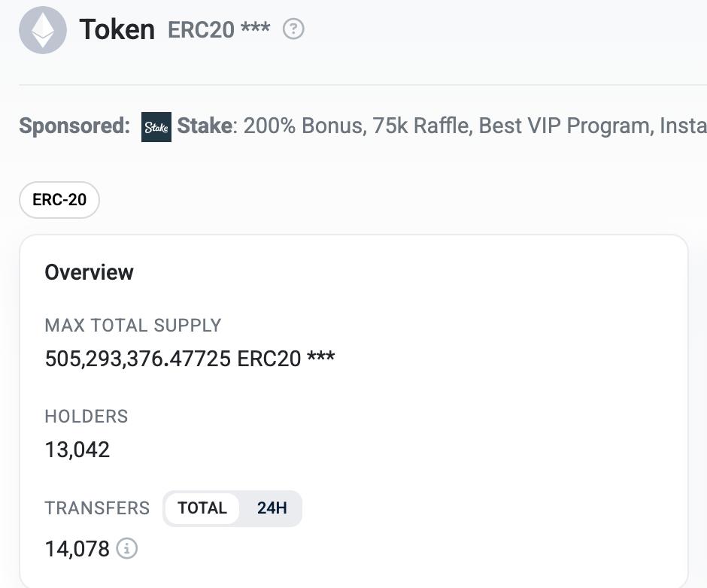Click the Overview card heading
This screenshot has height=588, width=707.
tap(89, 272)
